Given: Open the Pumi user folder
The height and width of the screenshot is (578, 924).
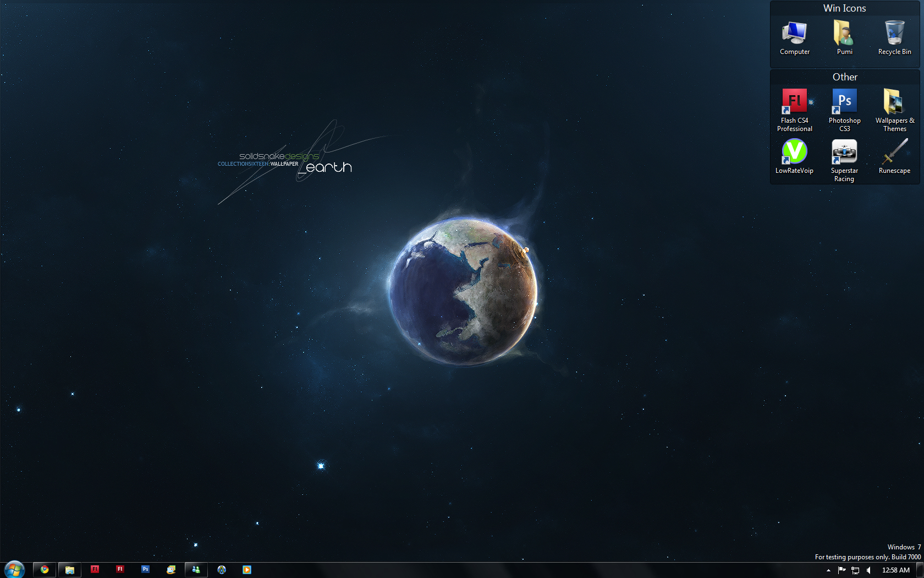Looking at the screenshot, I should [844, 37].
